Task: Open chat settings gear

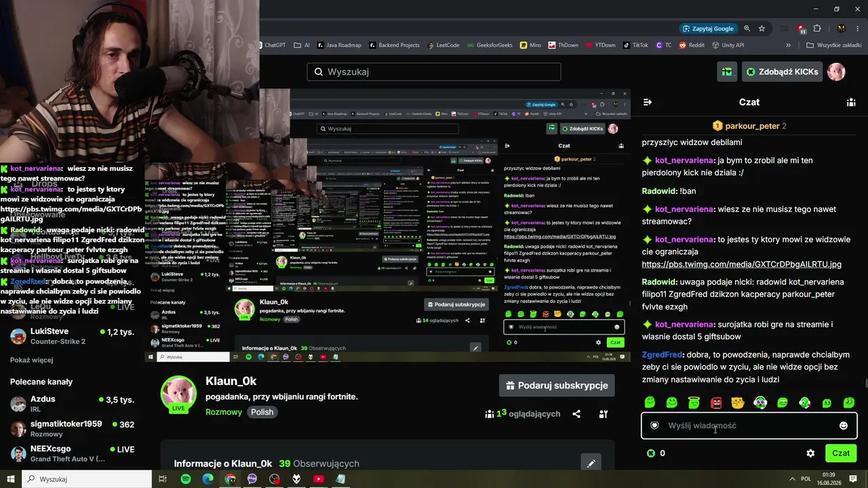Action: coord(810,453)
